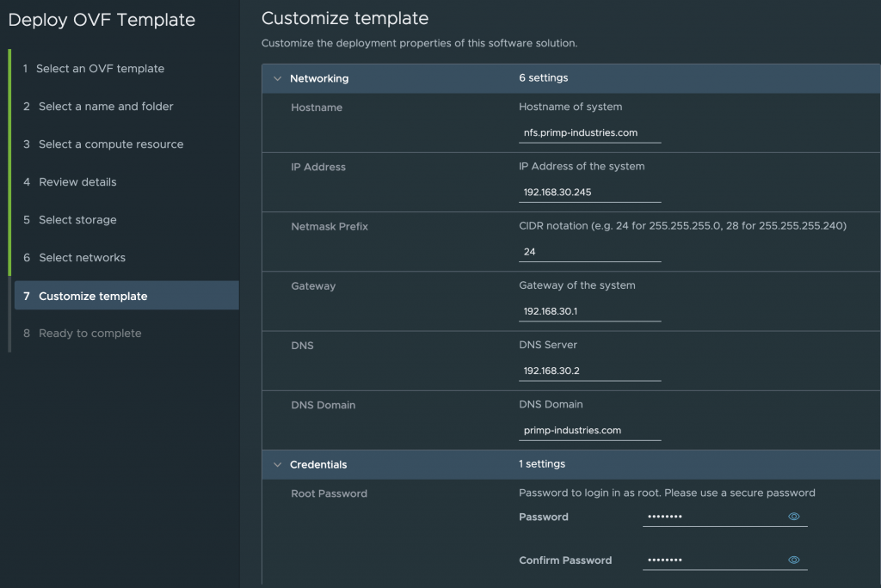The height and width of the screenshot is (588, 881).
Task: Go to step 1 Select an OVF template
Action: pos(100,69)
